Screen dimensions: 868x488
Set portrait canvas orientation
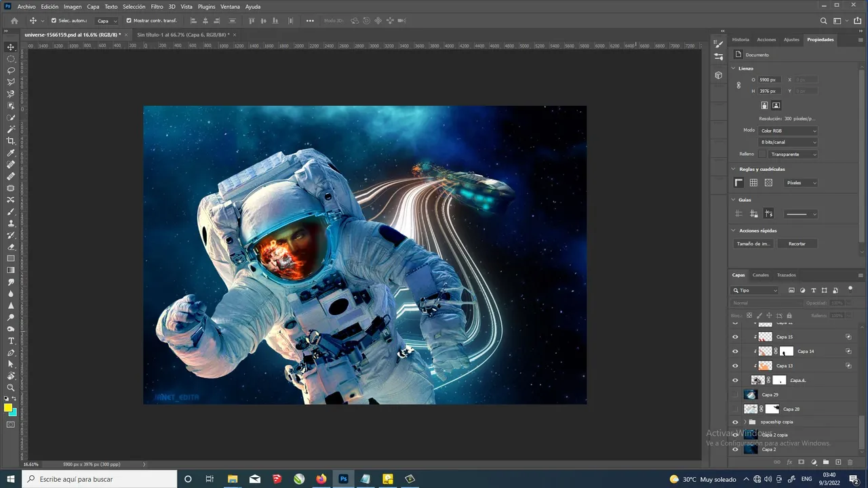pos(764,105)
